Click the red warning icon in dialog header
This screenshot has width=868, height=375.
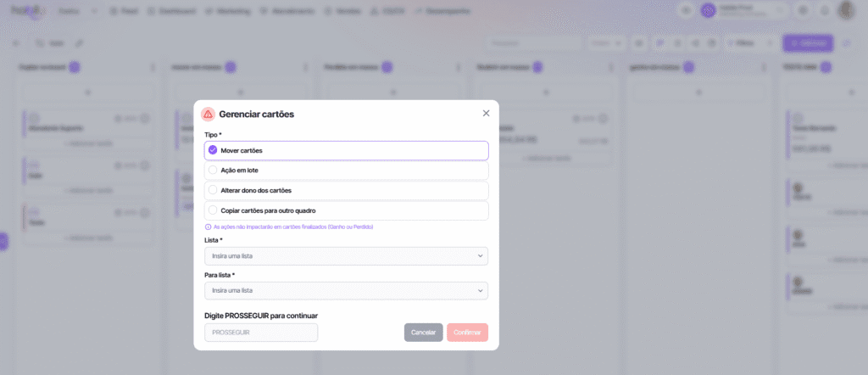pyautogui.click(x=208, y=114)
